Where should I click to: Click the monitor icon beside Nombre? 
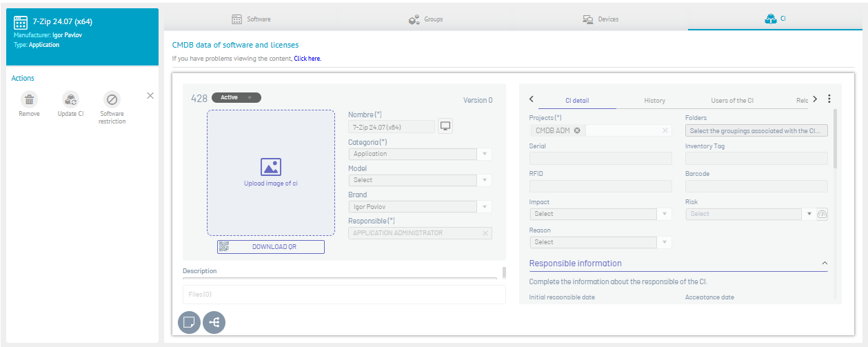coord(445,126)
